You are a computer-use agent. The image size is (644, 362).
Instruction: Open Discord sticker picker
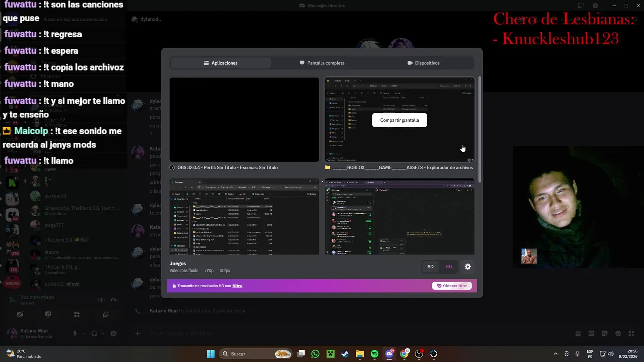point(605,333)
